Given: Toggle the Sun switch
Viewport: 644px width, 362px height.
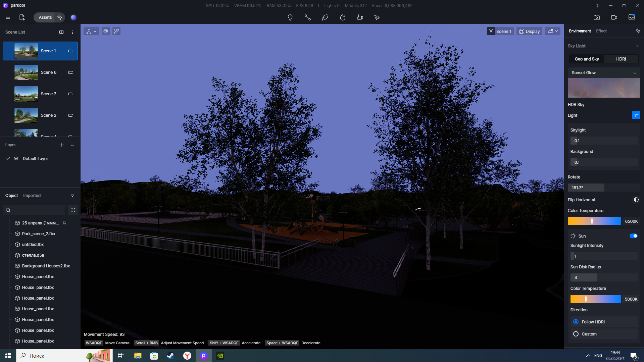Looking at the screenshot, I should (633, 236).
